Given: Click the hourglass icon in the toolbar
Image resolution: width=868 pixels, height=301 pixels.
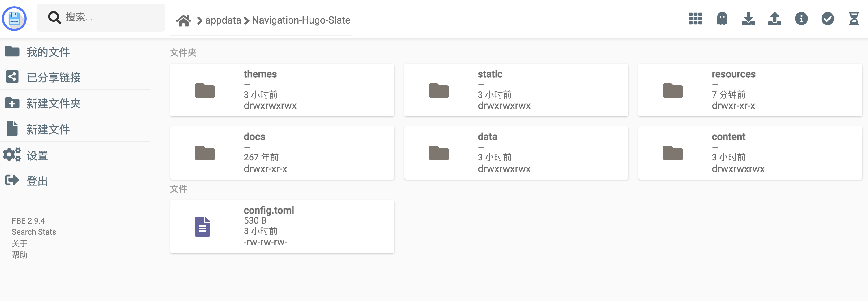Looking at the screenshot, I should 853,19.
